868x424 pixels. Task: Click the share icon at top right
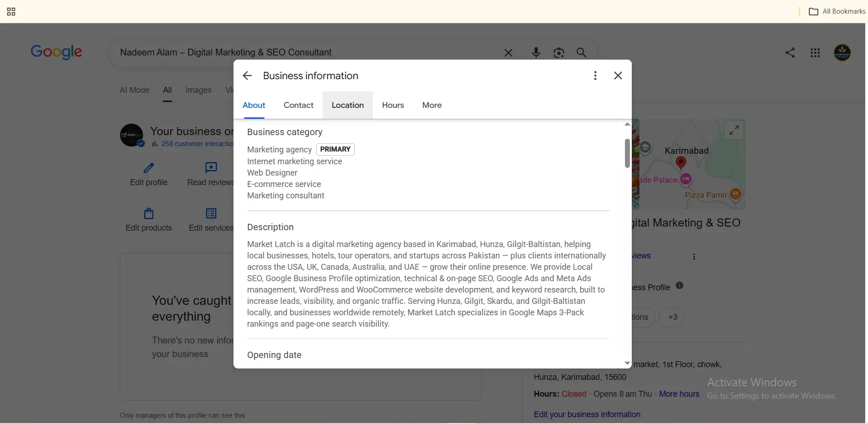[790, 53]
